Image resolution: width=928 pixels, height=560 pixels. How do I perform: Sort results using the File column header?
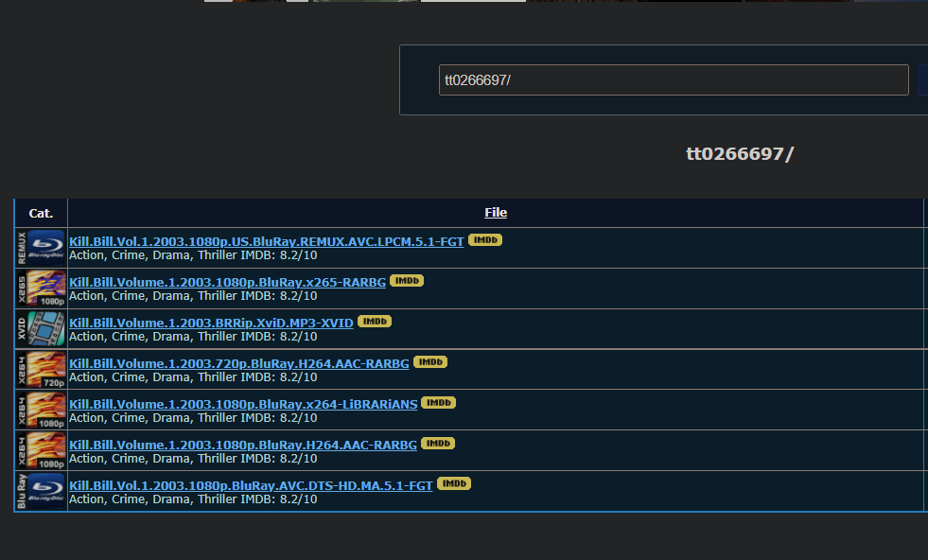click(495, 212)
